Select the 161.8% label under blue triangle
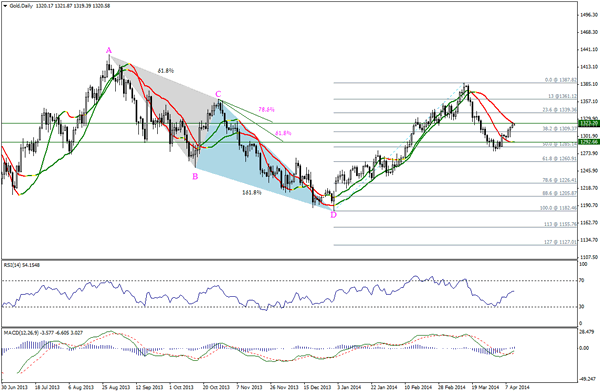This screenshot has height=392, width=600. click(252, 192)
